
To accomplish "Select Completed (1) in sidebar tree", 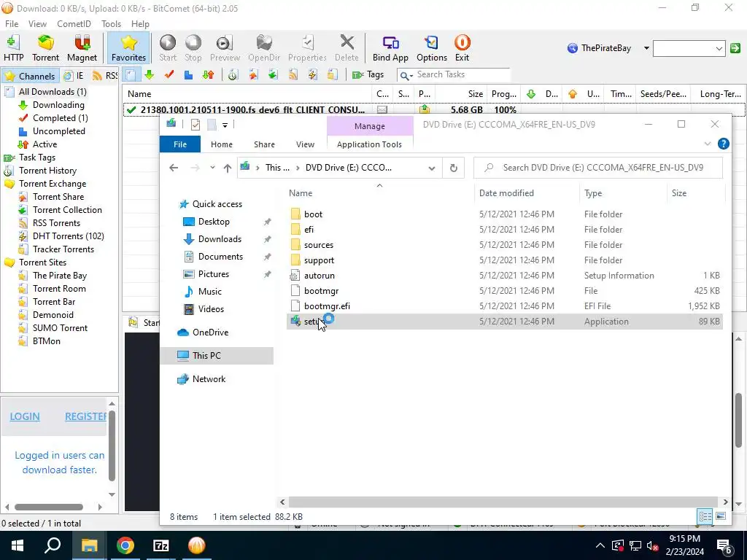I will click(60, 117).
